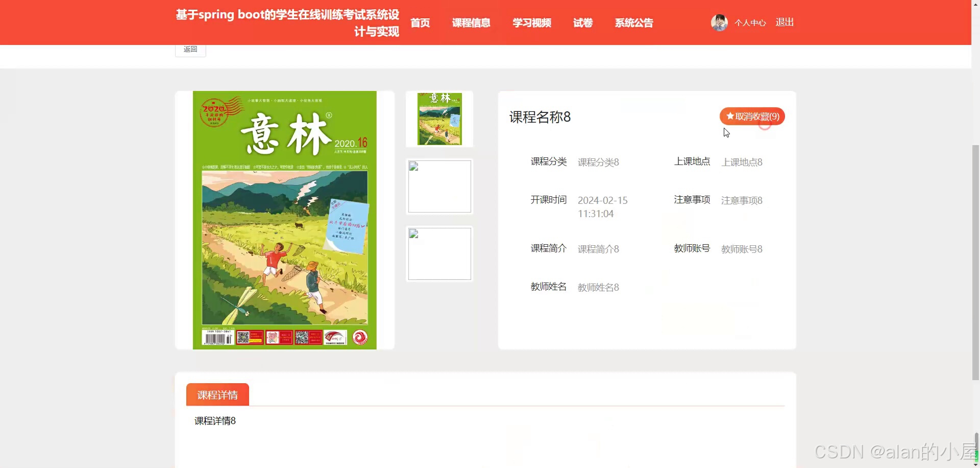Click the value 教师姓名8

(598, 287)
